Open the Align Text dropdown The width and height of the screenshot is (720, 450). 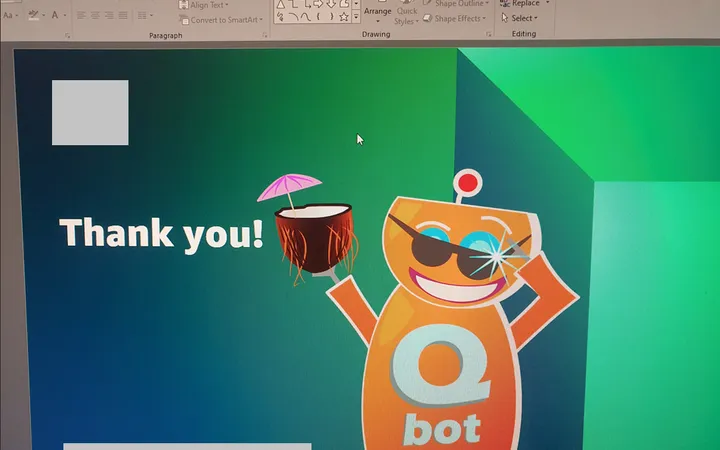coord(203,5)
